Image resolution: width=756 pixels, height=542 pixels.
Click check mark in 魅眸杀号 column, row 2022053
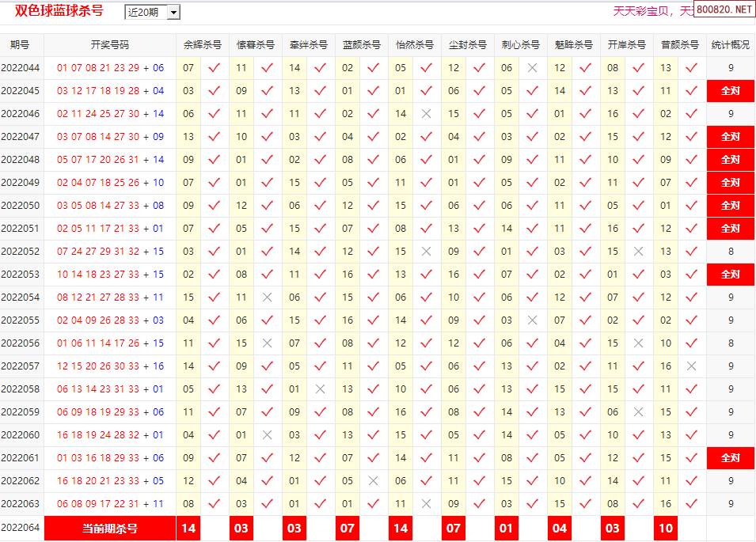click(x=585, y=275)
